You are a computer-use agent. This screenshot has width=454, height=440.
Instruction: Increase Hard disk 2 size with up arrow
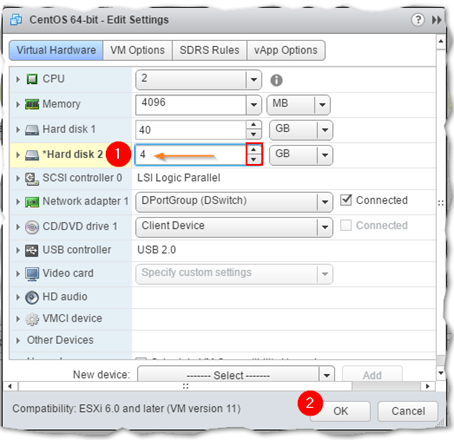(x=254, y=150)
